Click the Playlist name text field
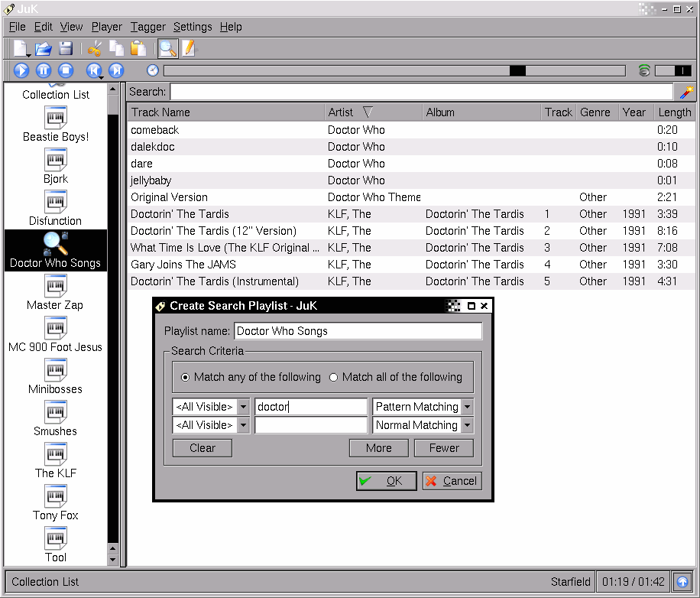The height and width of the screenshot is (598, 700). (358, 331)
